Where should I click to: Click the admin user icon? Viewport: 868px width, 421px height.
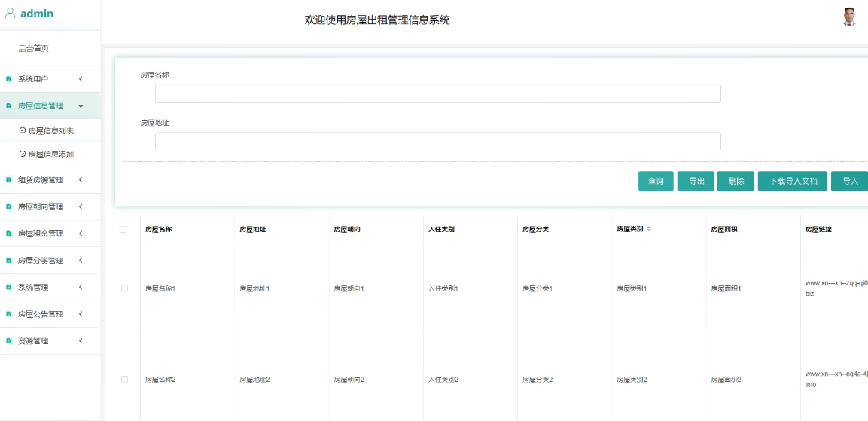coord(10,14)
